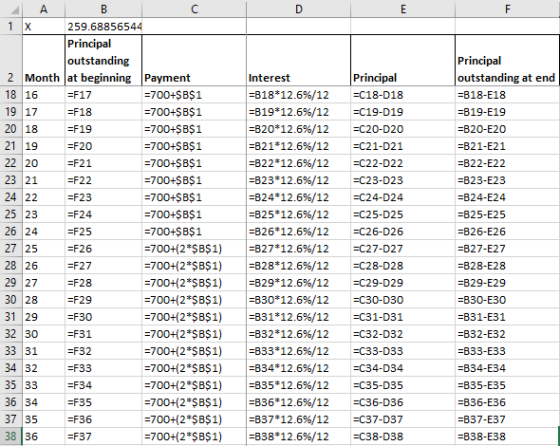Select row 38 header
560x446 pixels.
11,436
